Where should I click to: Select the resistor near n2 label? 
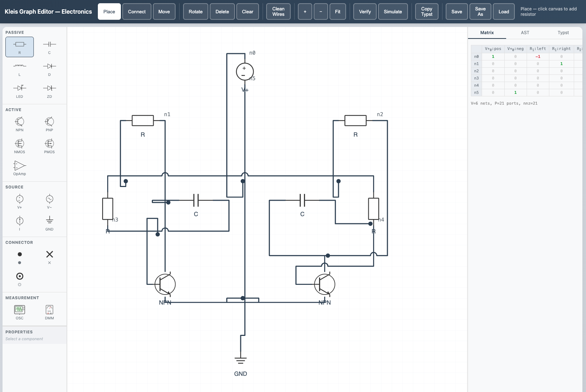[x=355, y=120]
